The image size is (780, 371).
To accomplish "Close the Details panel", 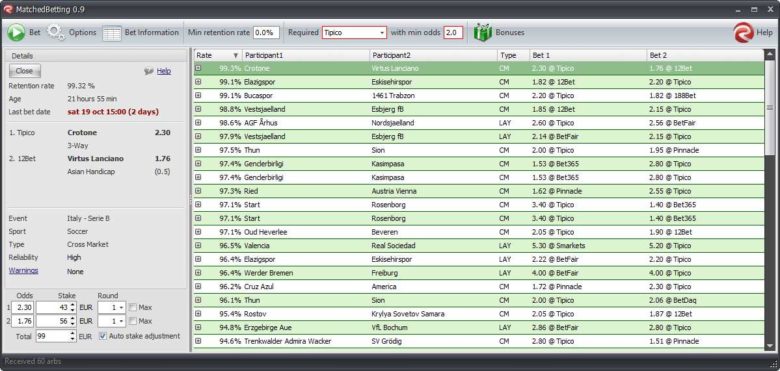I will coord(24,71).
